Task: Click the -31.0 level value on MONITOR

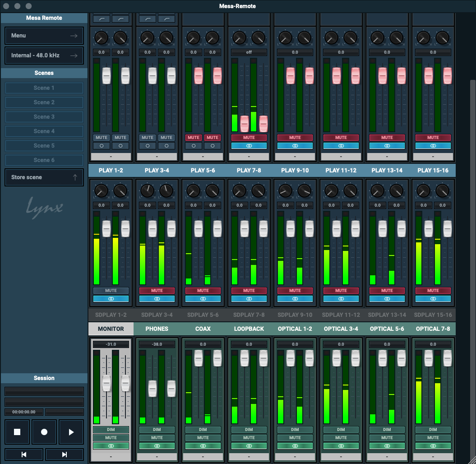Action: 111,344
